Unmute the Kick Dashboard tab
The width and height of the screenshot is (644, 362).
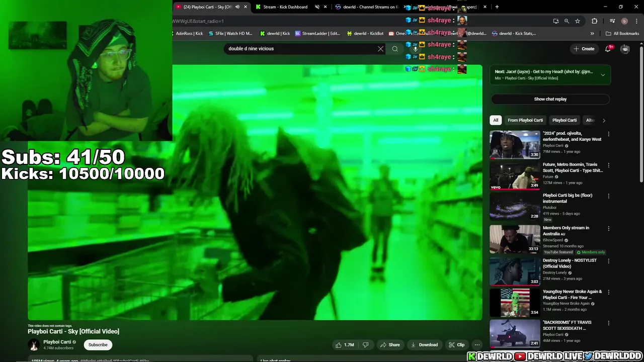[317, 7]
